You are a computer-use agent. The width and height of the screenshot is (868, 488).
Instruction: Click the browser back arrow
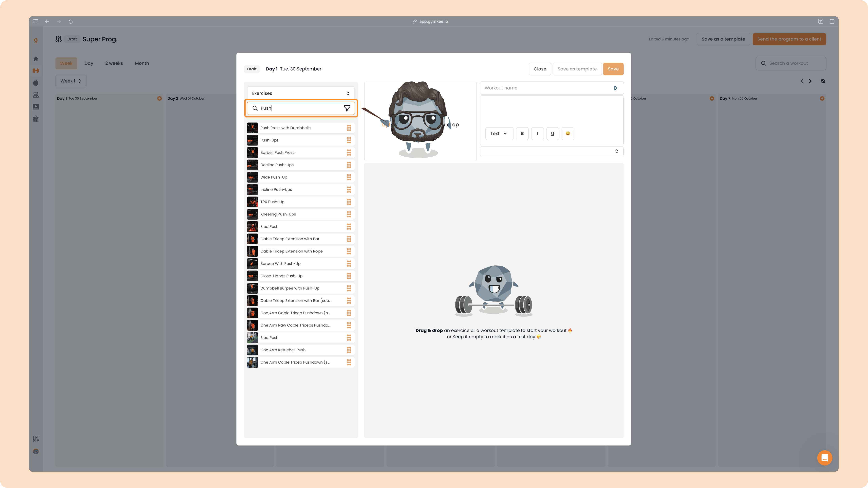coord(47,21)
